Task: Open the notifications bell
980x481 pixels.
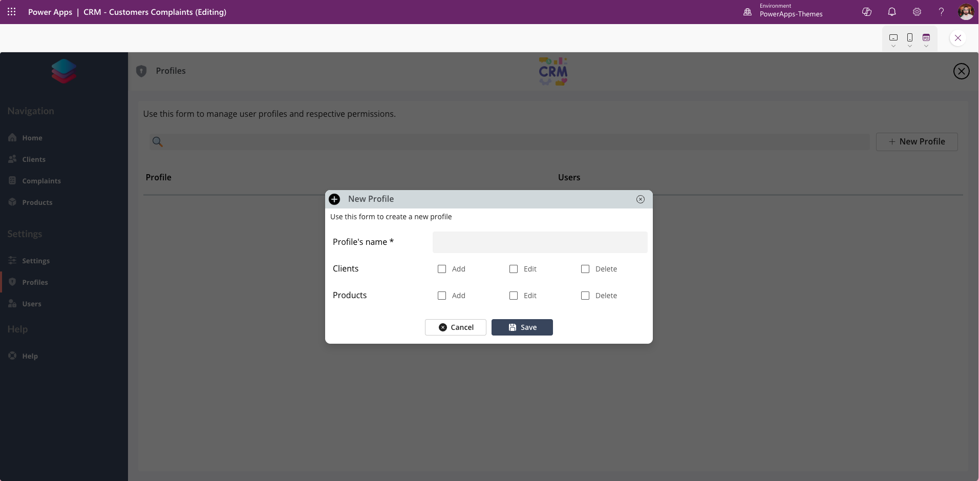Action: pyautogui.click(x=891, y=12)
